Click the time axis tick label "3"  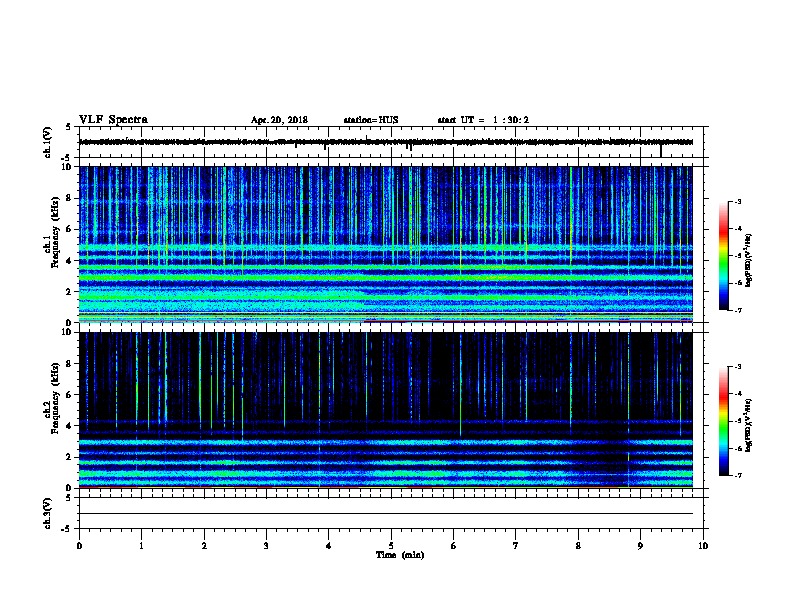266,546
